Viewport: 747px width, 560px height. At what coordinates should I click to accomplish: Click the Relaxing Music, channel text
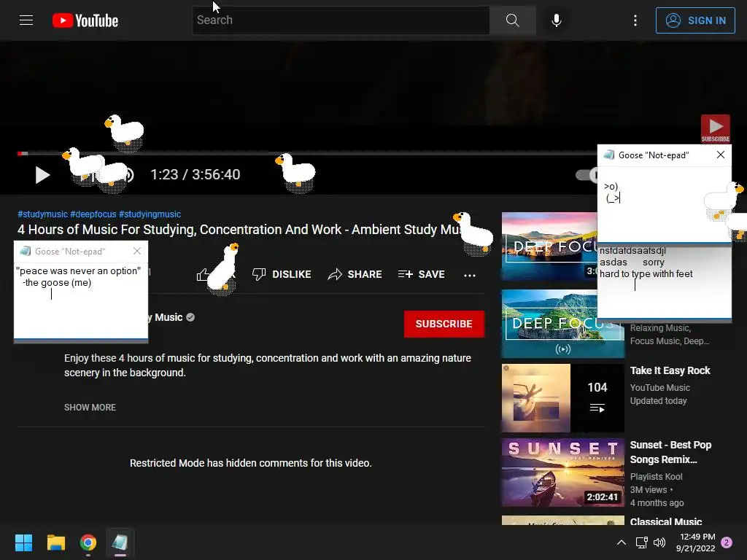click(x=660, y=328)
